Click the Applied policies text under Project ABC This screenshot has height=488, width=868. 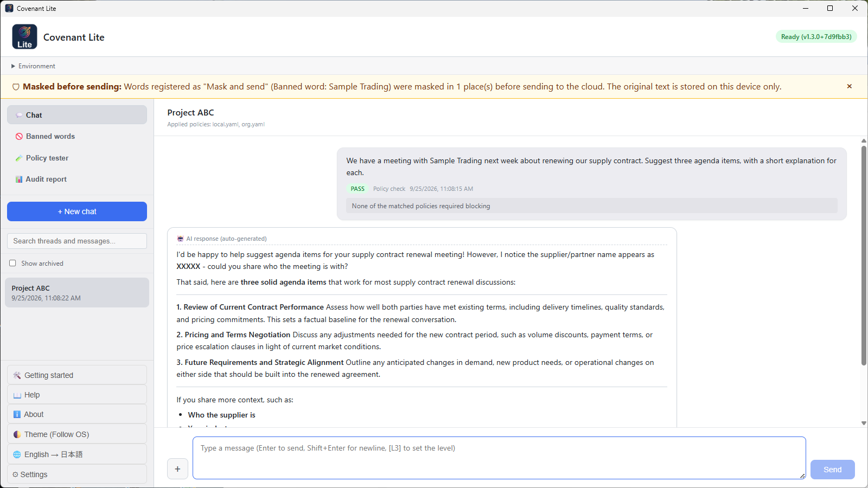click(x=216, y=124)
